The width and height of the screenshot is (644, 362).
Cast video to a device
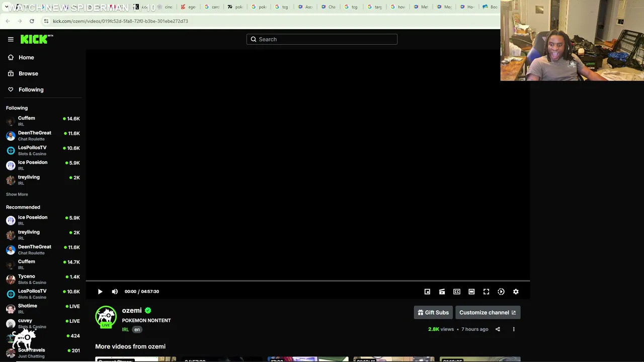click(442, 292)
